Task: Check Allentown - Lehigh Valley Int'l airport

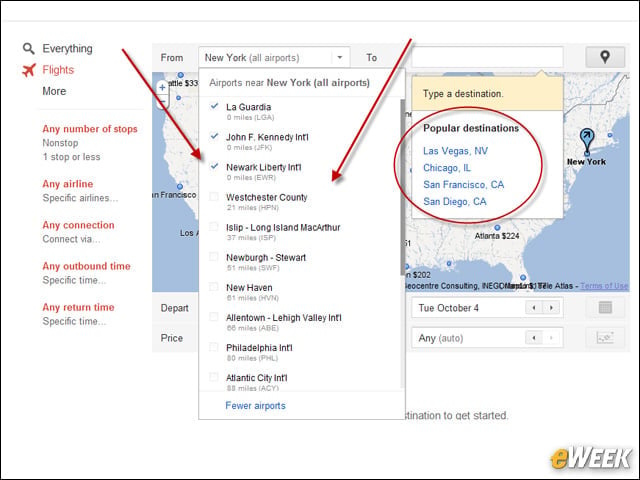Action: [213, 317]
